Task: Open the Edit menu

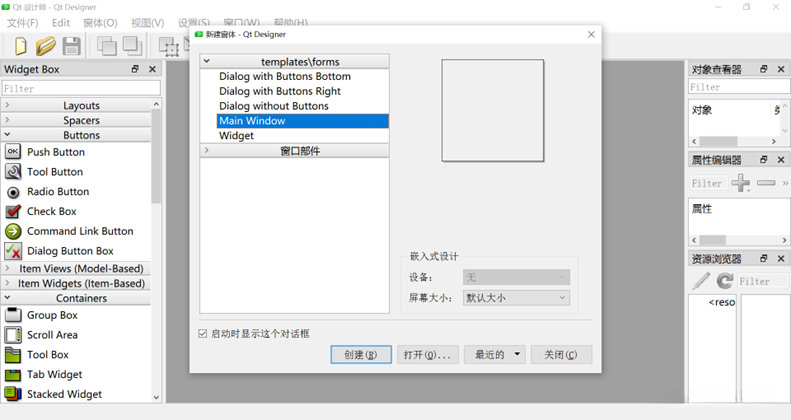Action: point(61,23)
